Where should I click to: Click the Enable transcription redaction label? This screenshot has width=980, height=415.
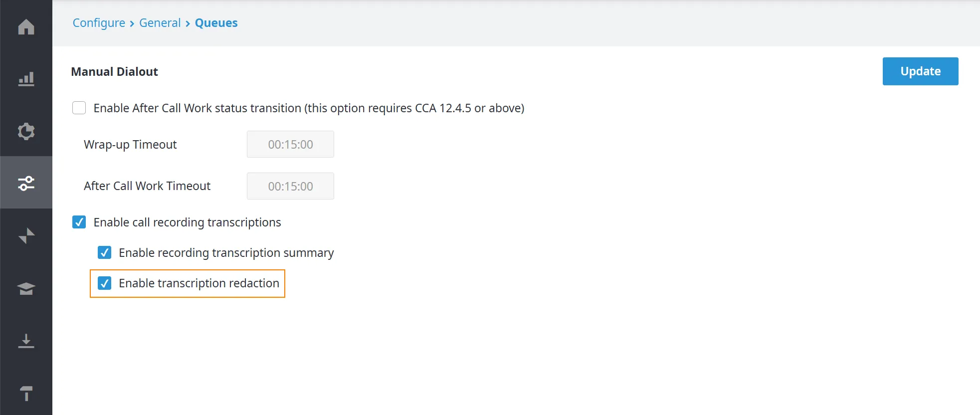point(199,283)
